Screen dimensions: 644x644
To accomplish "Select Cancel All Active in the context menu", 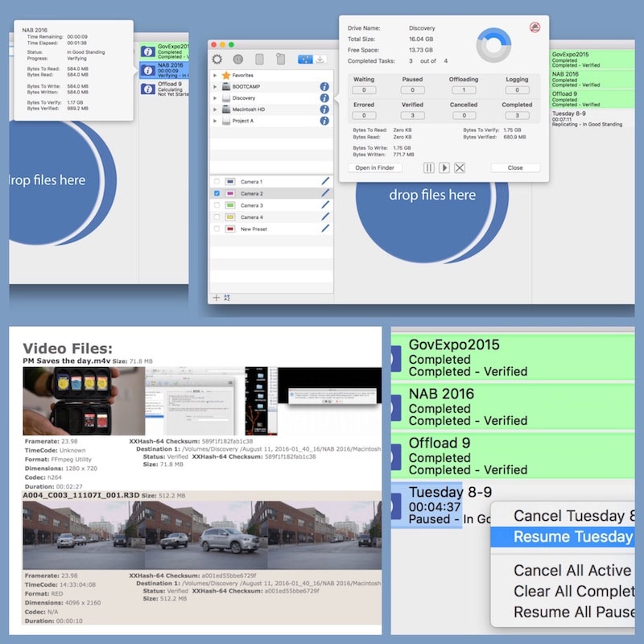I will coord(572,571).
